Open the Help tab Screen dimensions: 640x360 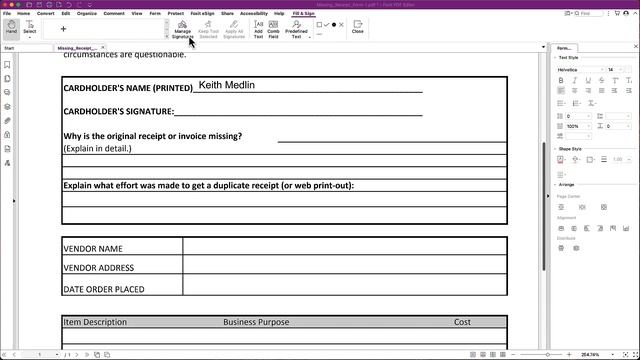coord(279,13)
